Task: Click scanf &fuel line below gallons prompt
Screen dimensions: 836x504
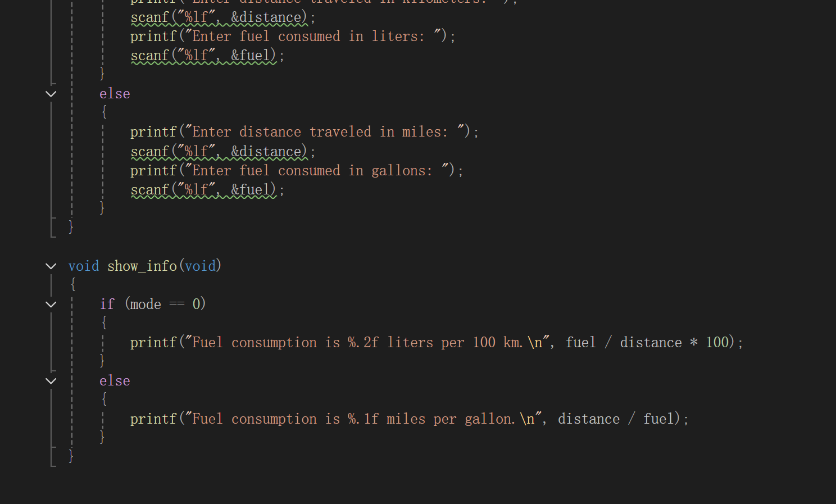Action: tap(207, 190)
